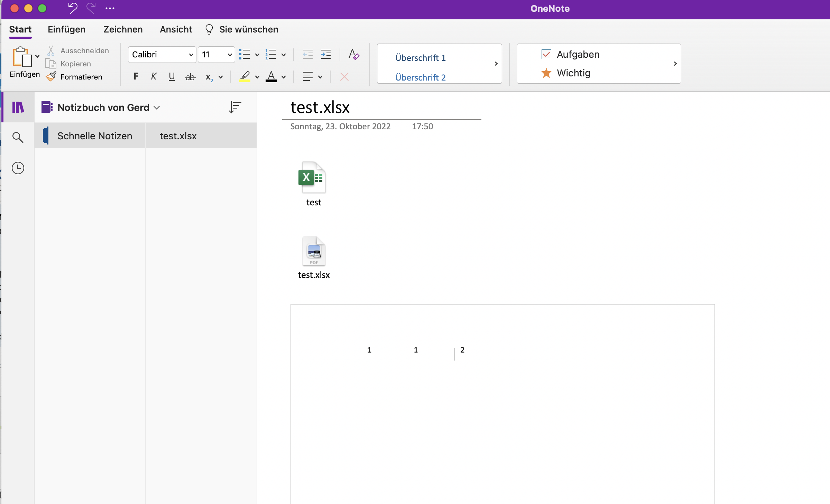The width and height of the screenshot is (830, 504).
Task: Switch to the Start tab
Action: point(20,29)
